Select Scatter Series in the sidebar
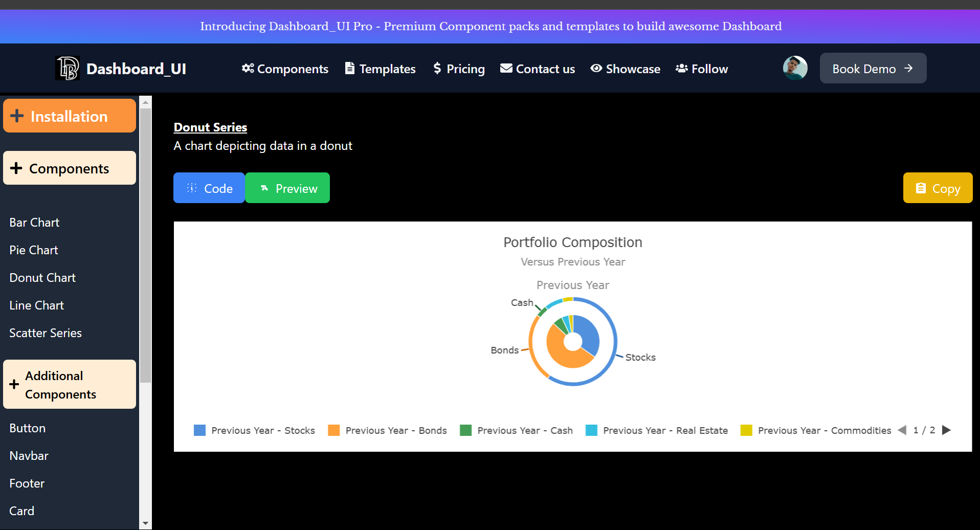This screenshot has width=980, height=530. click(x=46, y=333)
